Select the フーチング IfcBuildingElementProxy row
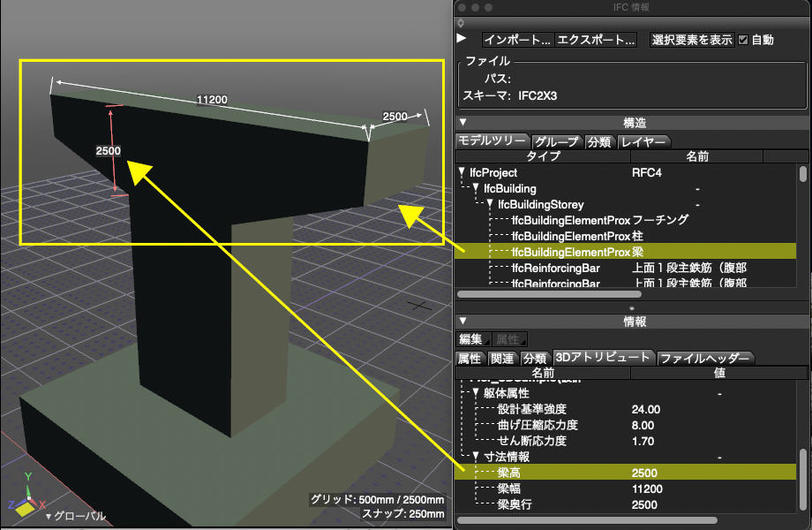Viewport: 812px width, 530px height. point(626,220)
